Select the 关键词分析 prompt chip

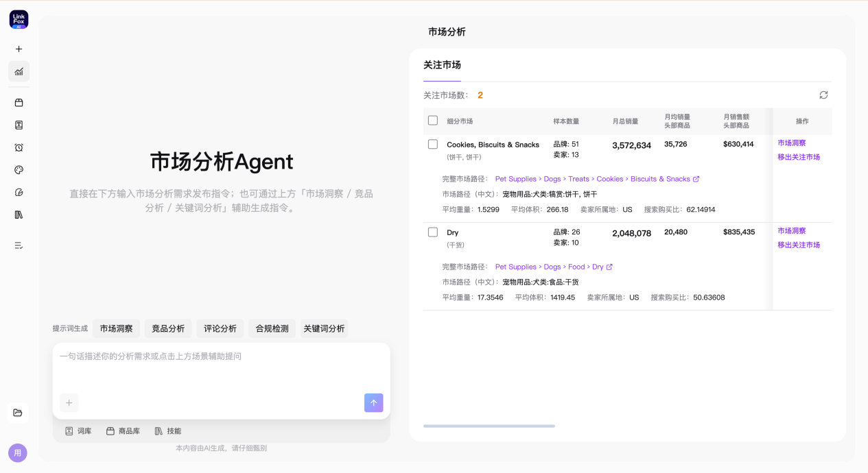tap(324, 328)
